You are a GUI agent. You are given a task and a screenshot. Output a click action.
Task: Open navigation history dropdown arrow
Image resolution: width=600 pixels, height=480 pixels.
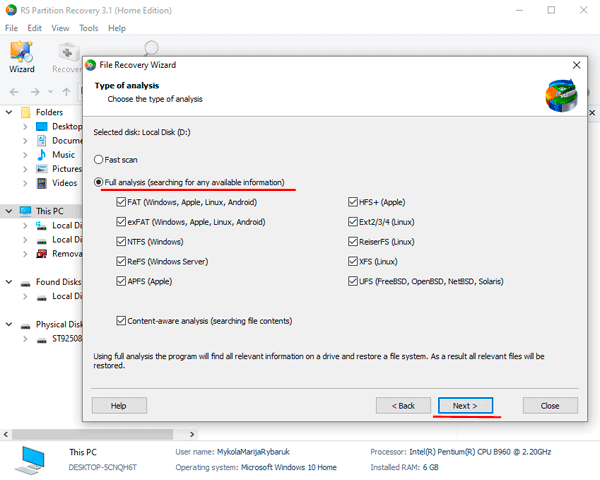tap(51, 92)
